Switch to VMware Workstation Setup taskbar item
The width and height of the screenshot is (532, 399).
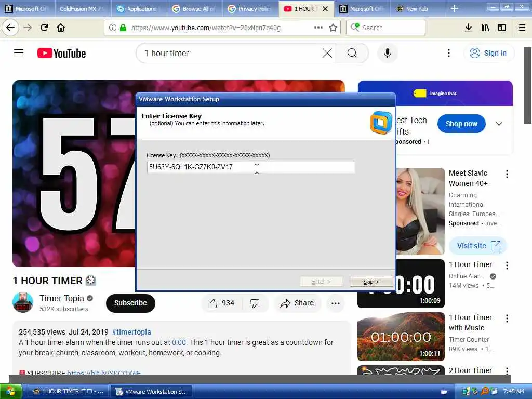tap(152, 392)
